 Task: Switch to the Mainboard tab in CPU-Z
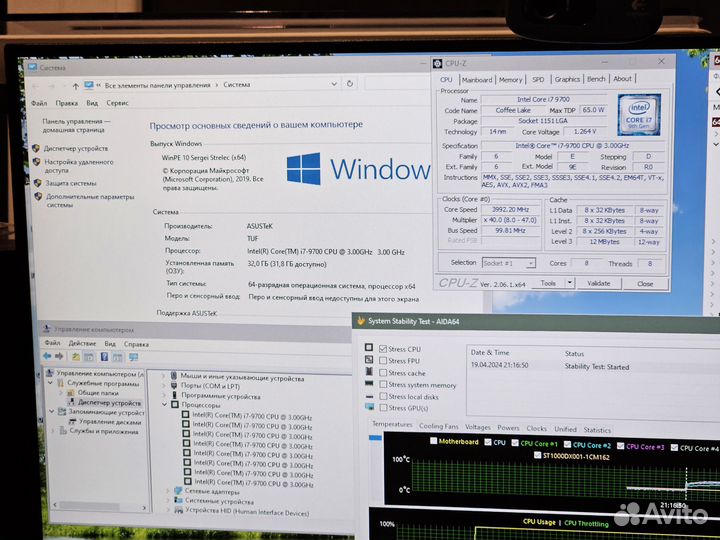click(477, 80)
